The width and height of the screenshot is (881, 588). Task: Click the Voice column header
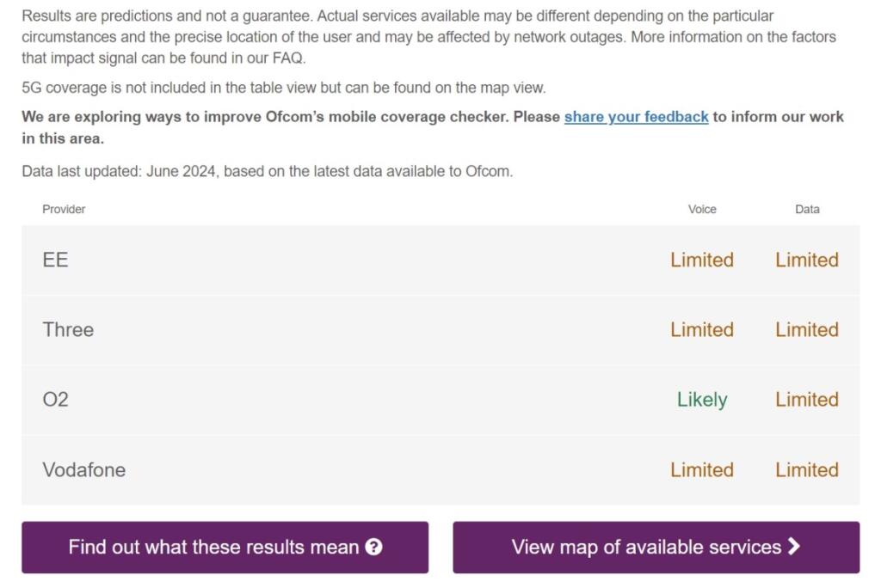tap(702, 209)
